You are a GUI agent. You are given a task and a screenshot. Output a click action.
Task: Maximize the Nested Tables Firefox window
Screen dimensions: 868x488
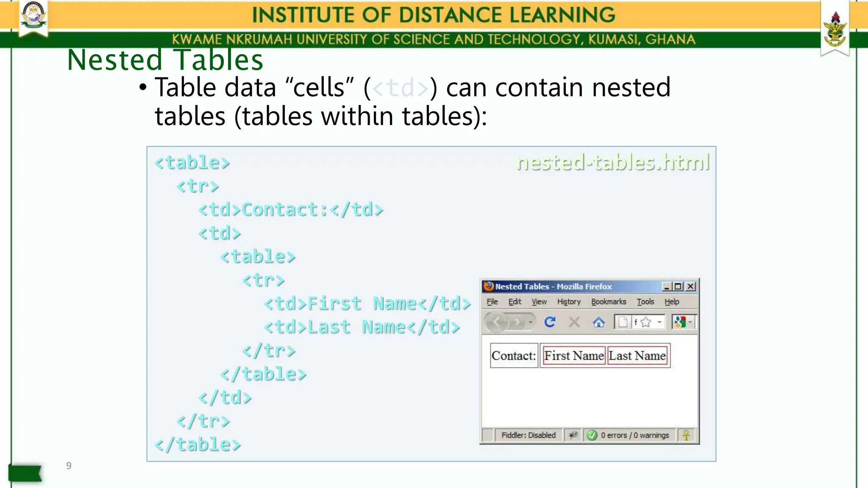tap(678, 287)
